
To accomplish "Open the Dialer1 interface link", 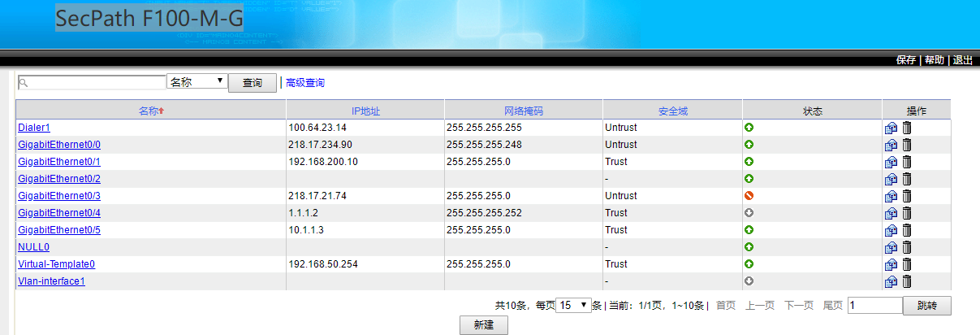I will click(34, 128).
